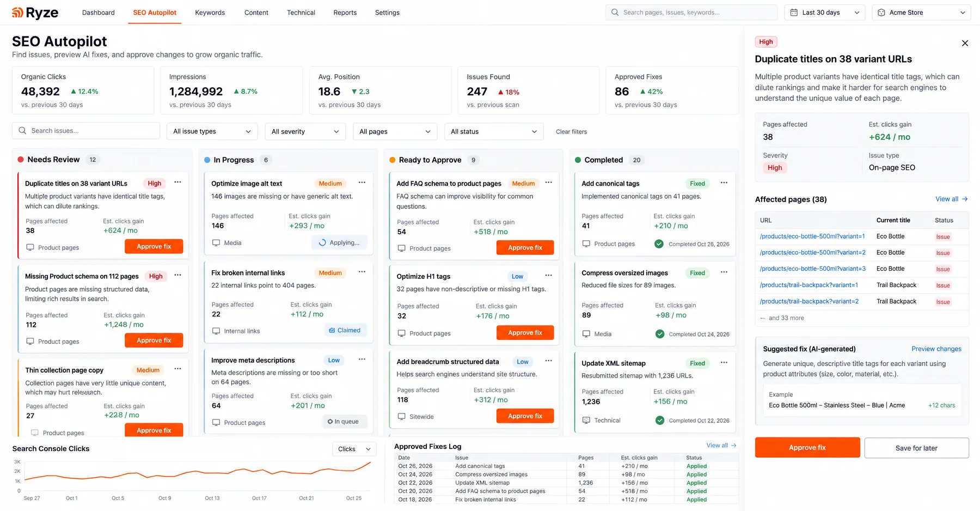980x511 pixels.
Task: Click the Claimed badge on broken links card
Action: coord(345,330)
